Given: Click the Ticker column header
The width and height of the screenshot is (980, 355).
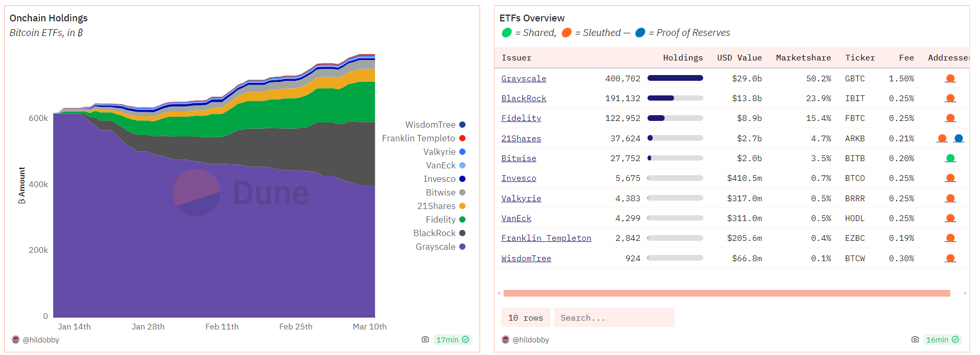Looking at the screenshot, I should pos(859,58).
